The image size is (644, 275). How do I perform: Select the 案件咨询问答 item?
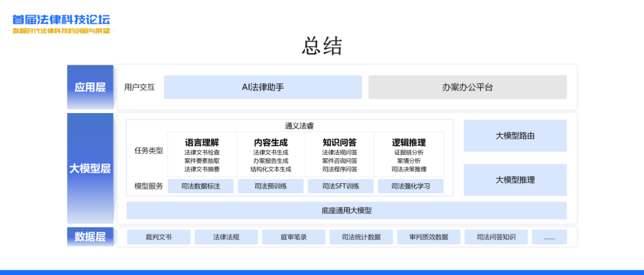(x=339, y=161)
